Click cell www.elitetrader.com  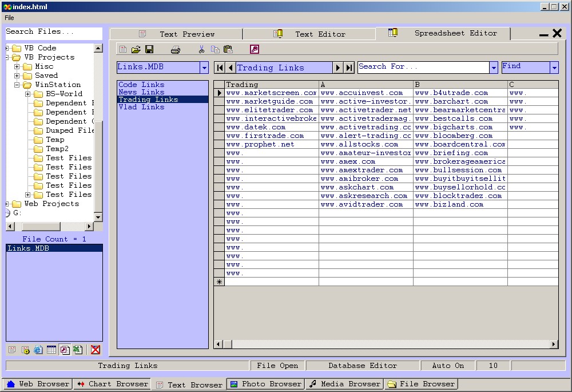(x=271, y=110)
